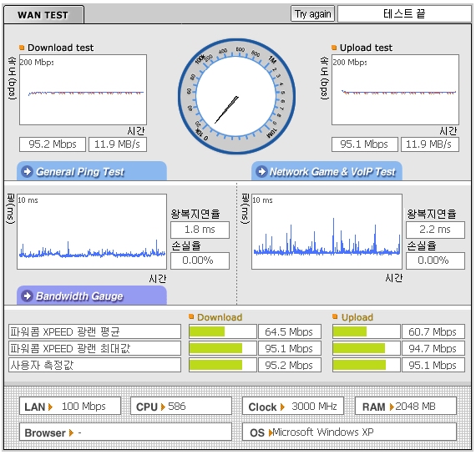Click the Try again button

pos(312,13)
